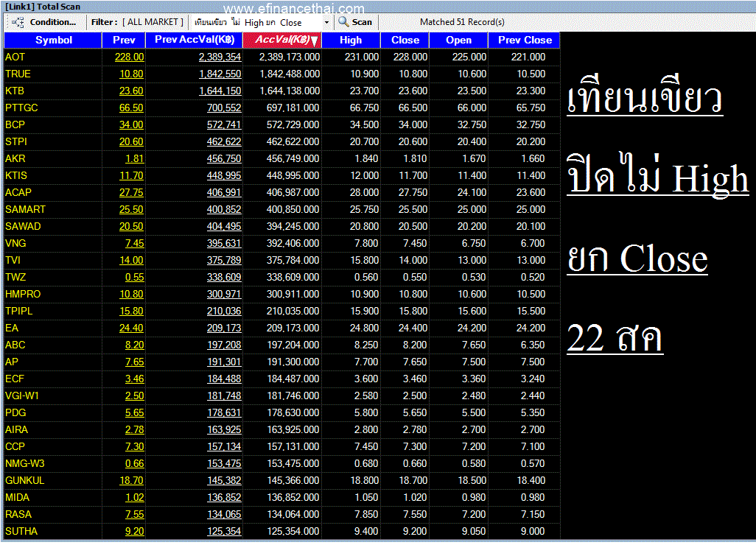Screen dimensions: 756x545
Task: Sort by Prev Close column header
Action: (525, 40)
